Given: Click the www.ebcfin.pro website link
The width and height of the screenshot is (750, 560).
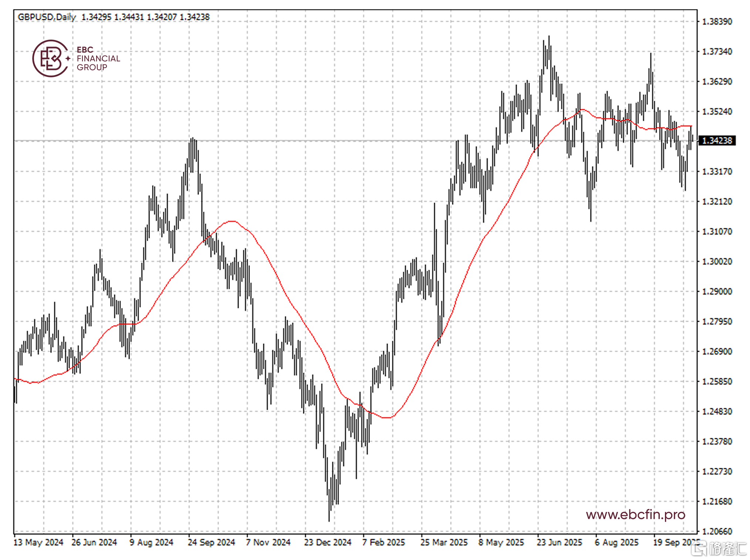Looking at the screenshot, I should click(x=635, y=515).
